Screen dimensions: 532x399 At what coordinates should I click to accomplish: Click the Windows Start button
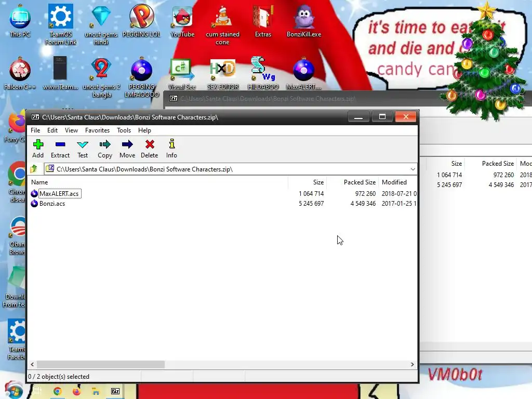coord(14,391)
